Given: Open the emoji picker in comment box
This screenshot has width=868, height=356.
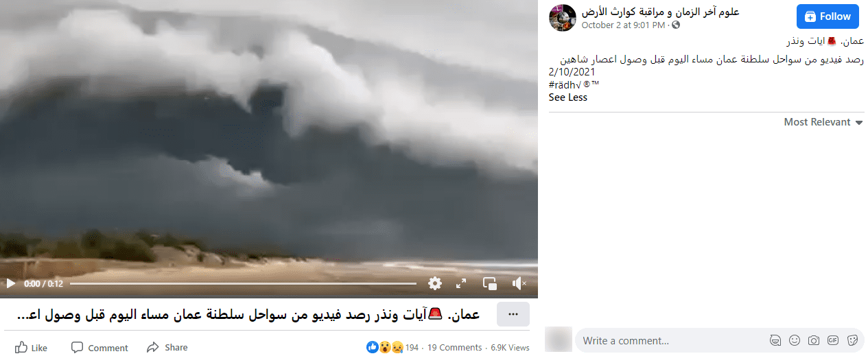Looking at the screenshot, I should [795, 340].
